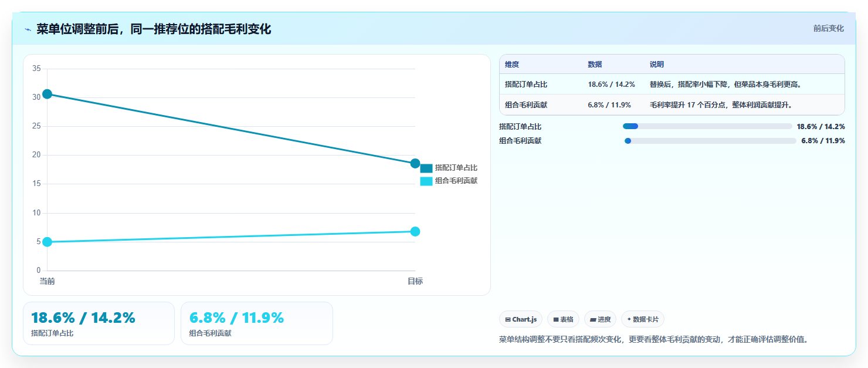Select the 组合毛利贡献 data point at 当前
This screenshot has width=868, height=368.
pos(48,242)
